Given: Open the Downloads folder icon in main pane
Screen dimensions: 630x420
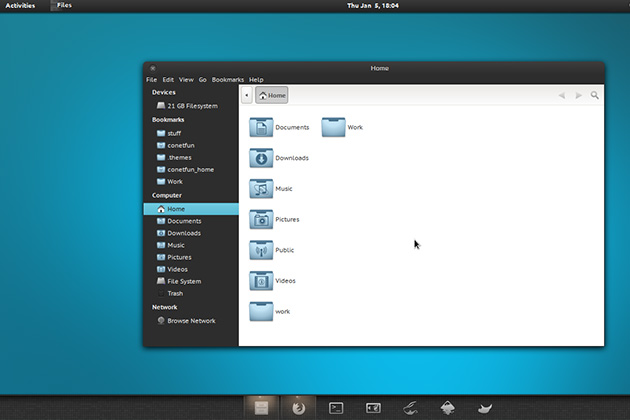Looking at the screenshot, I should click(x=261, y=158).
